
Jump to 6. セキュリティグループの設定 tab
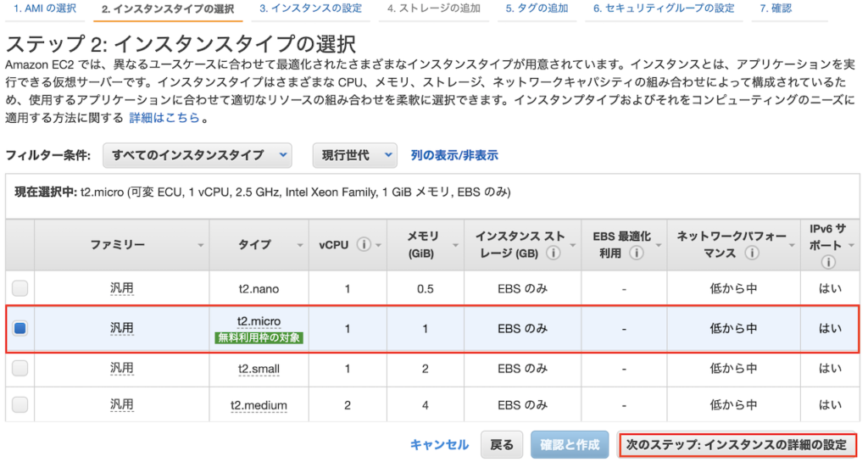664,8
